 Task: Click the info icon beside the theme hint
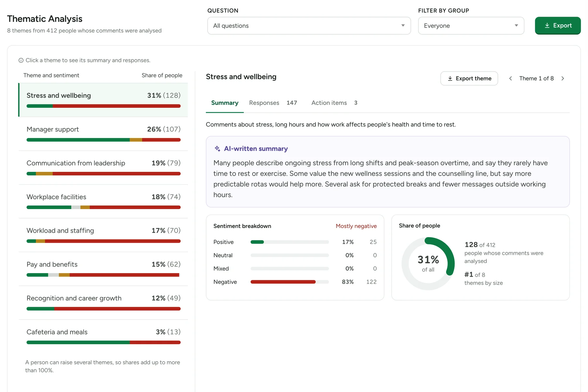21,60
